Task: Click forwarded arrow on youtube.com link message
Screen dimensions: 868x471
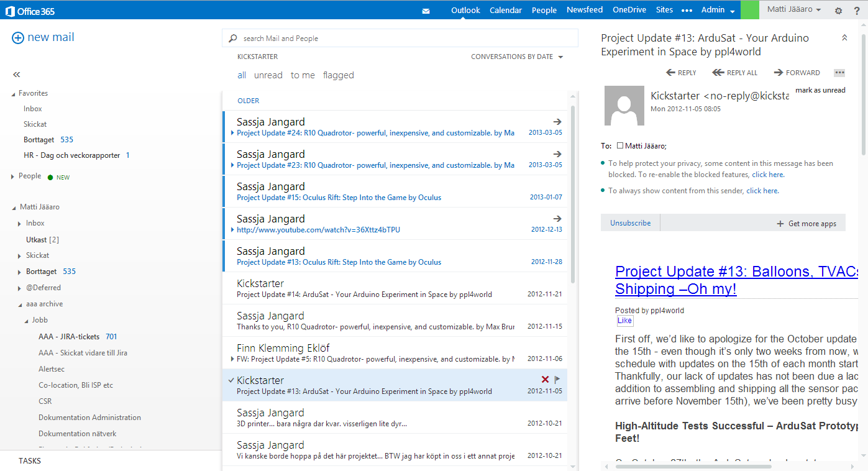Action: tap(557, 219)
